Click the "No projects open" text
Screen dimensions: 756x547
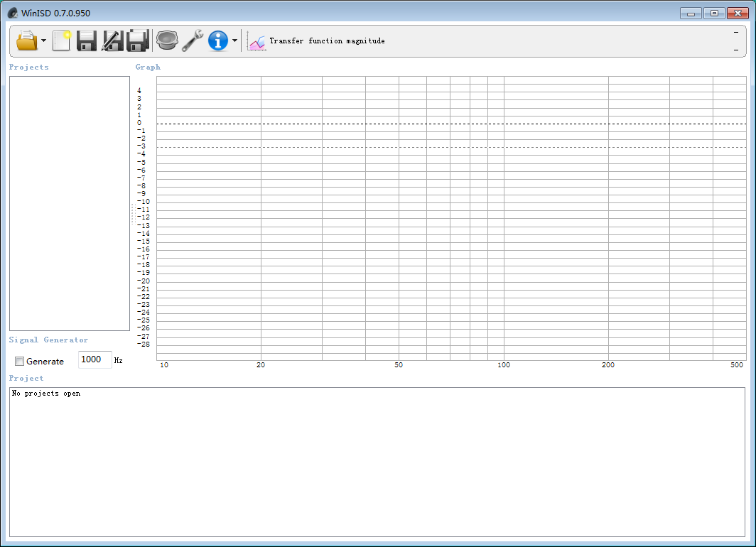point(45,394)
